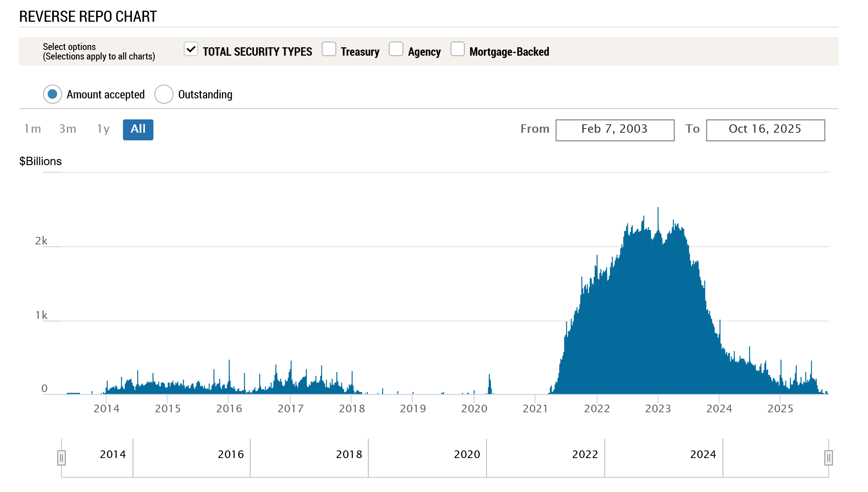Open the To date input
This screenshot has width=868, height=492.
point(765,130)
